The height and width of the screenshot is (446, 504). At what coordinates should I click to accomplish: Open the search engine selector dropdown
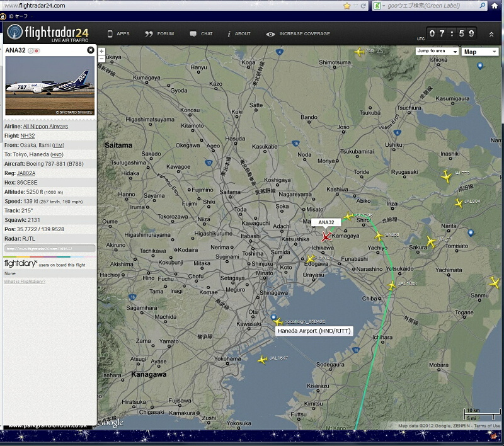[x=379, y=6]
